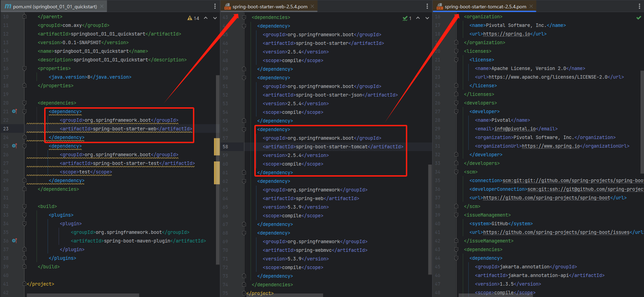
Task: Go to next highlighted problem in pom.xml
Action: pos(215,18)
